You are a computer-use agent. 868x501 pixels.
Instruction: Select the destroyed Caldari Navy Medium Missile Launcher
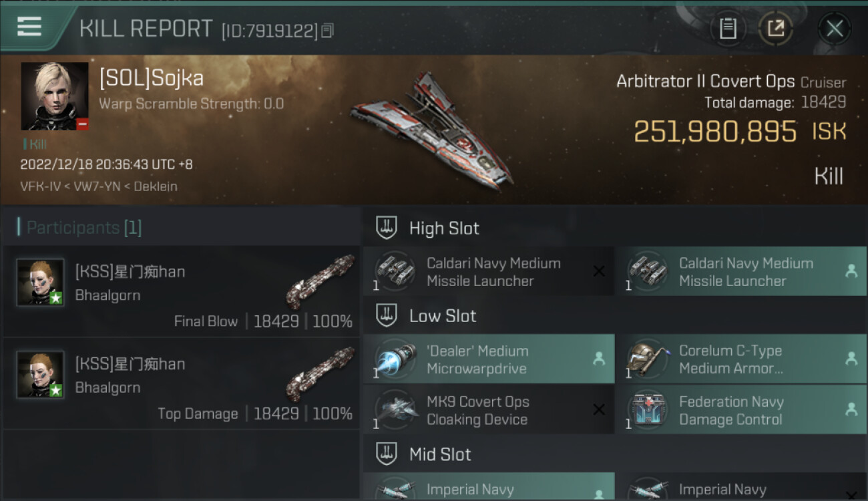(489, 272)
